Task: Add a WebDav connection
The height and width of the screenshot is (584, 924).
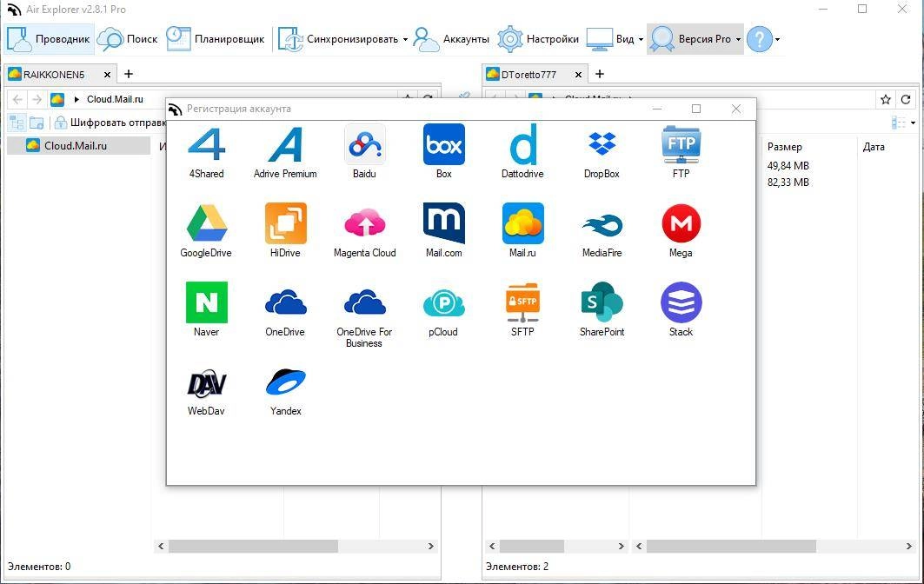Action: click(206, 392)
